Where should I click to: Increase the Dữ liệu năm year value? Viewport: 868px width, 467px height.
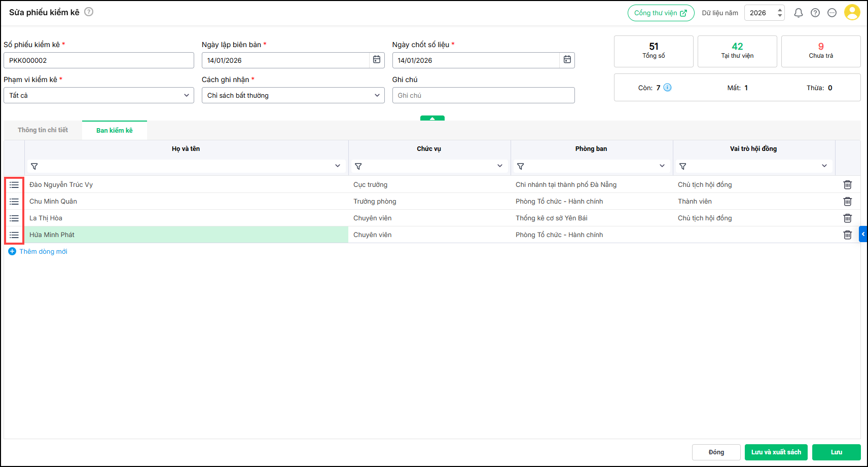[x=780, y=10]
